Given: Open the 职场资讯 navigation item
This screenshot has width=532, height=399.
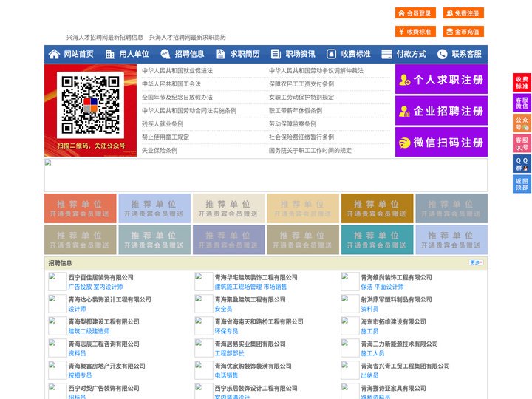Looking at the screenshot, I should point(300,54).
